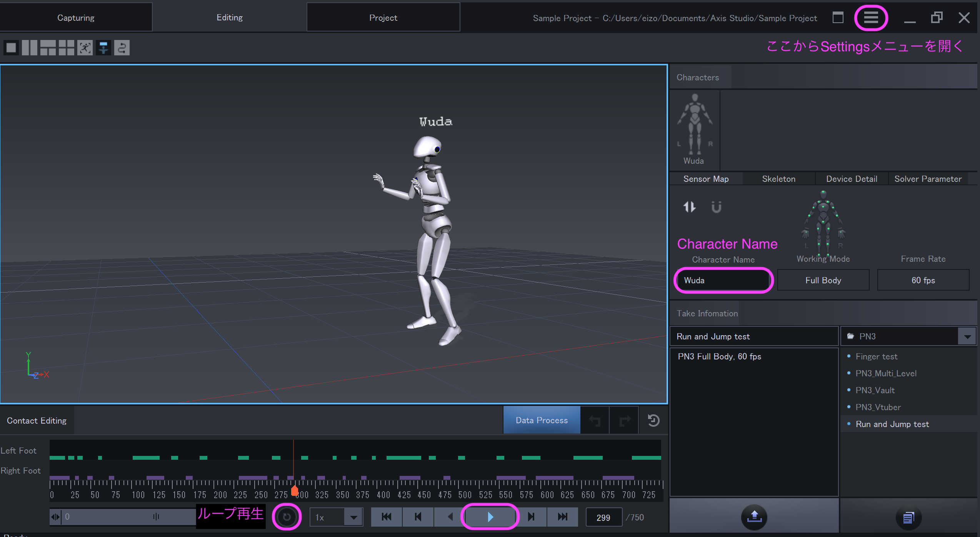
Task: Click the timeline range slider handle
Action: tap(156, 517)
